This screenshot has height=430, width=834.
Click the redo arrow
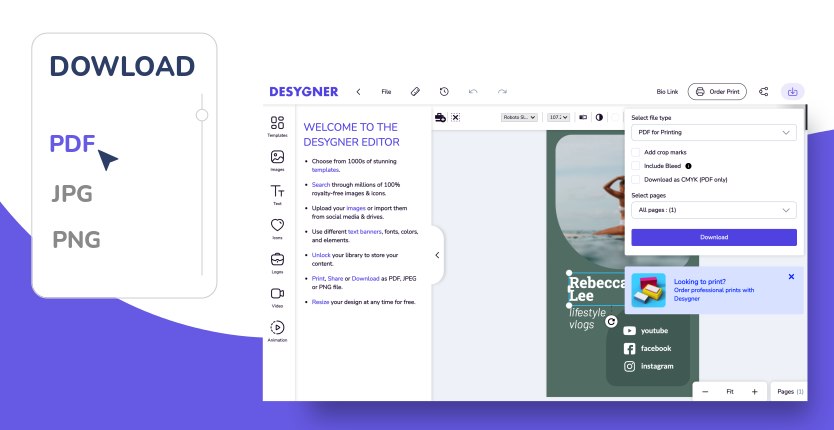(502, 92)
